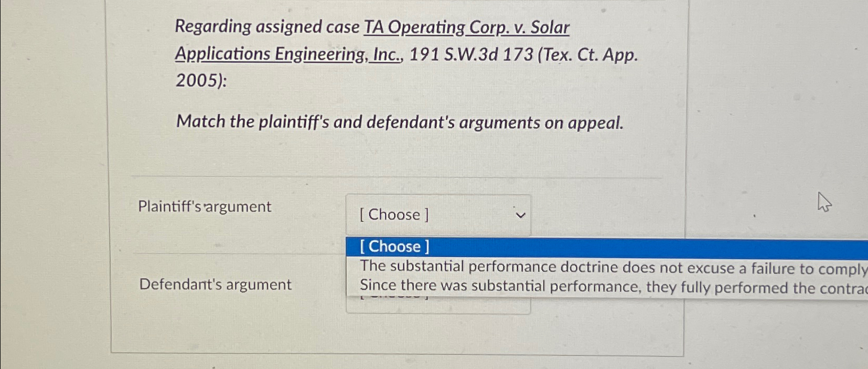This screenshot has height=369, width=868.
Task: Select 'The substantial performance doctrine does not excuse' option
Action: (x=524, y=267)
